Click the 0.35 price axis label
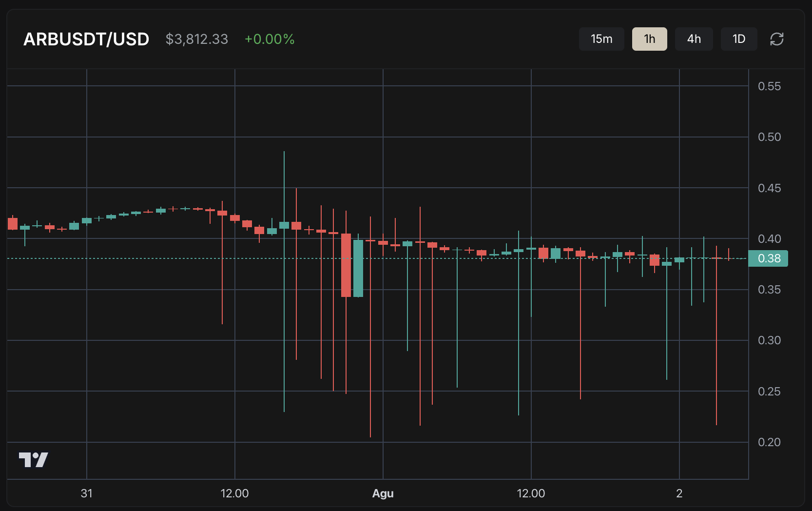The height and width of the screenshot is (511, 812). (x=769, y=290)
